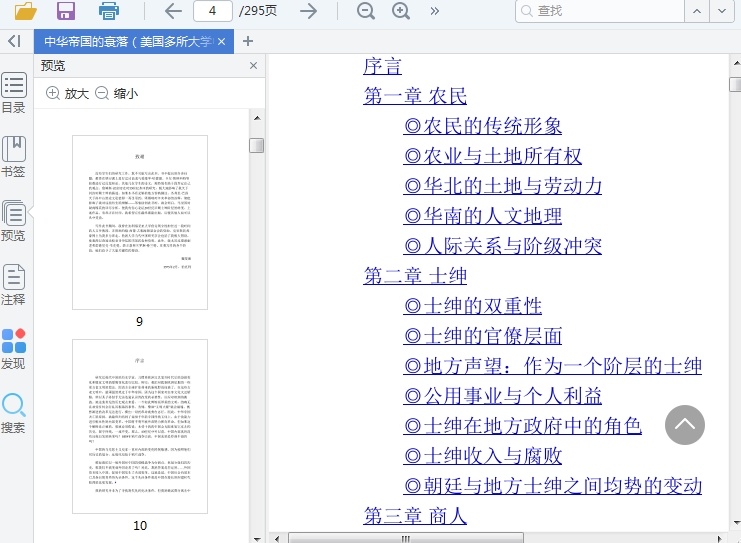Viewport: 741px width, 543px height.
Task: Go to next page arrow
Action: (x=309, y=11)
